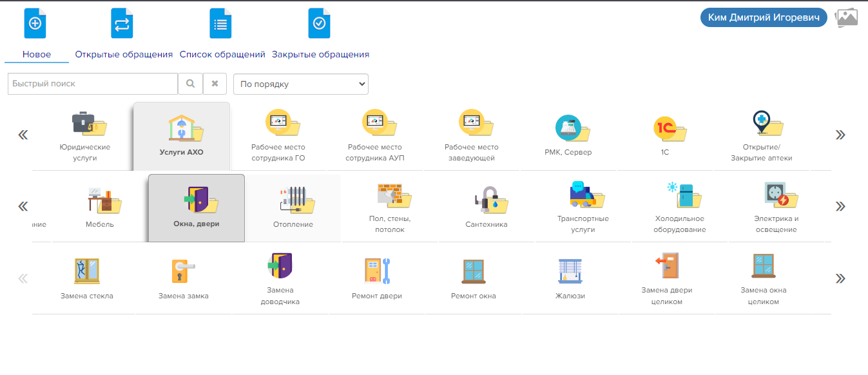The height and width of the screenshot is (375, 868).
Task: Focus the Быстрый поиск input field
Action: 93,84
